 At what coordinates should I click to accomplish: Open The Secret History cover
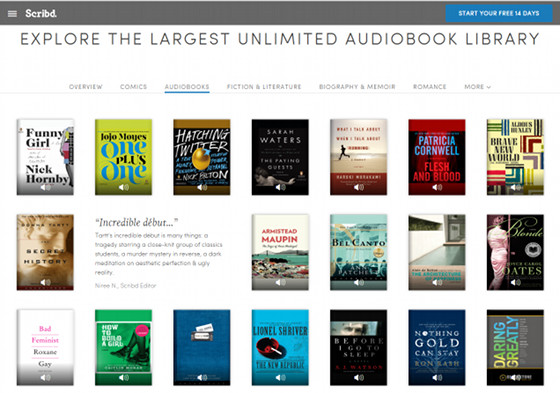(x=45, y=252)
